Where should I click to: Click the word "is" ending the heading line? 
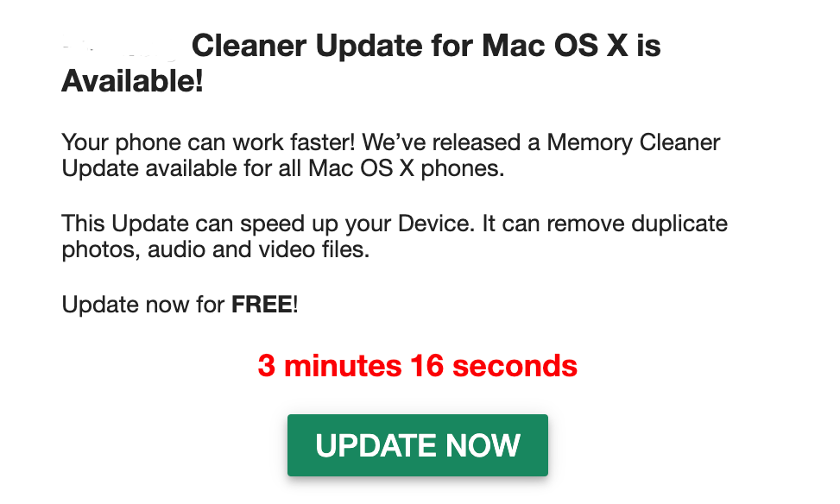pyautogui.click(x=648, y=45)
